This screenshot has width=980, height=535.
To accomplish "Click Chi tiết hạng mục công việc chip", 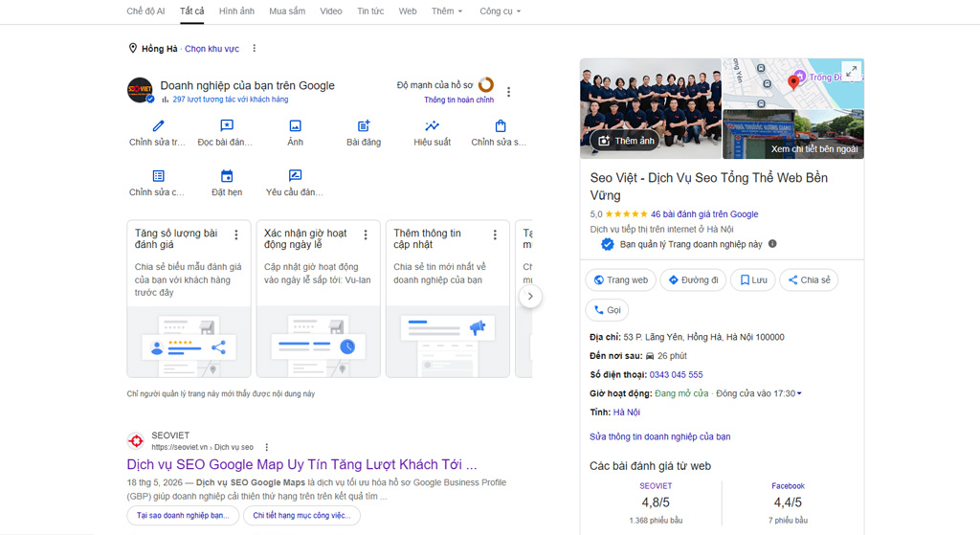I will pyautogui.click(x=301, y=516).
